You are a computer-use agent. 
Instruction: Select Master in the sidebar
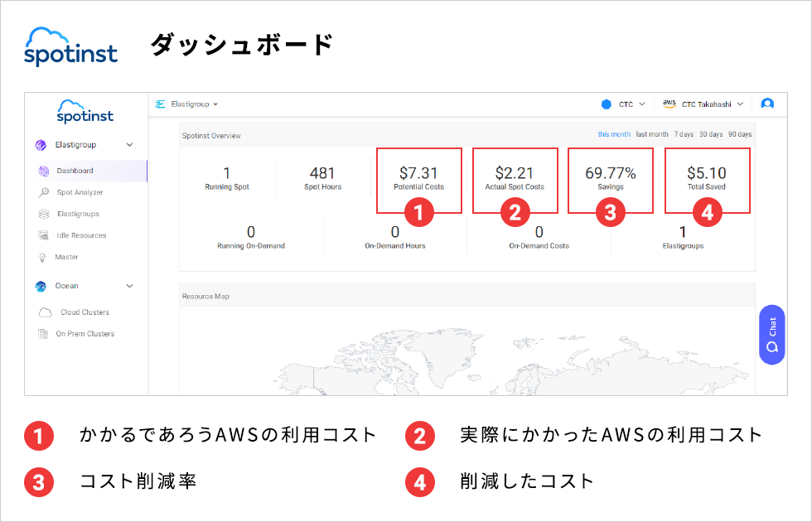(66, 257)
